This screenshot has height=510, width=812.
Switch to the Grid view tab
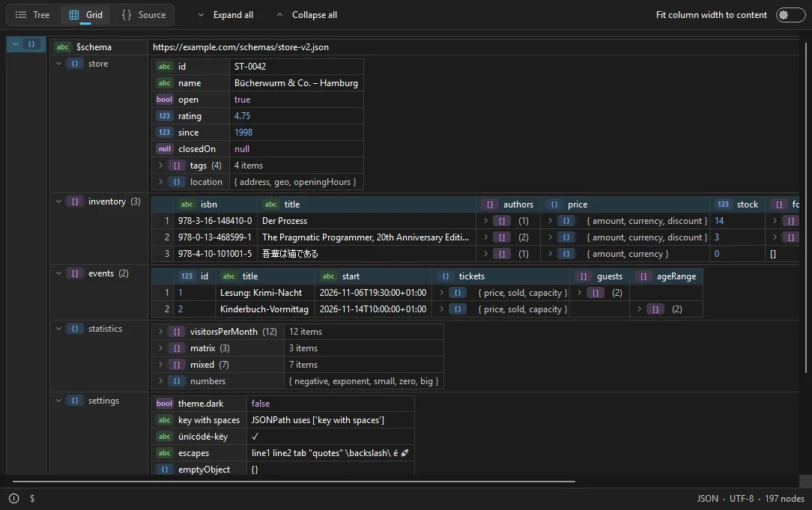(86, 15)
